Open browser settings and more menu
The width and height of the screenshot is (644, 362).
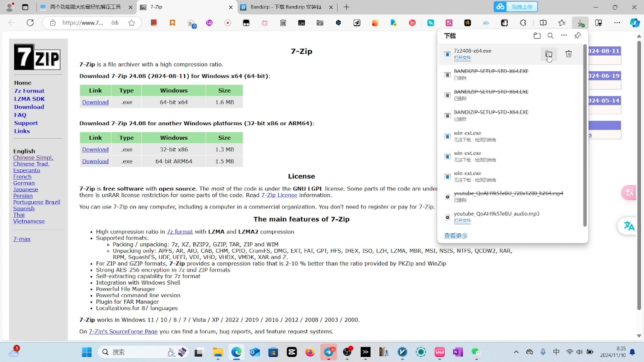617,23
